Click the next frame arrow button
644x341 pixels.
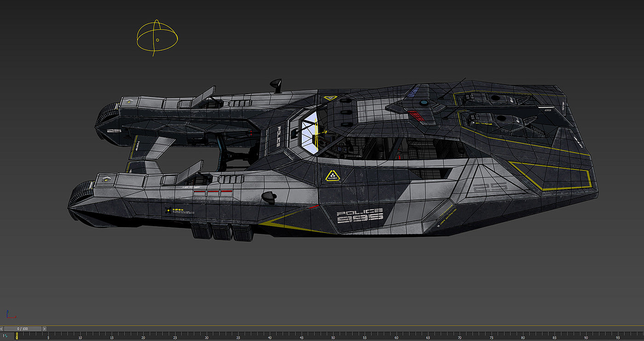(45, 329)
